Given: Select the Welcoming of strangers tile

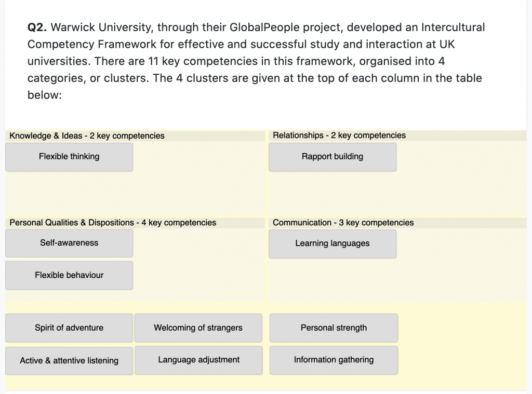Looking at the screenshot, I should point(198,328).
